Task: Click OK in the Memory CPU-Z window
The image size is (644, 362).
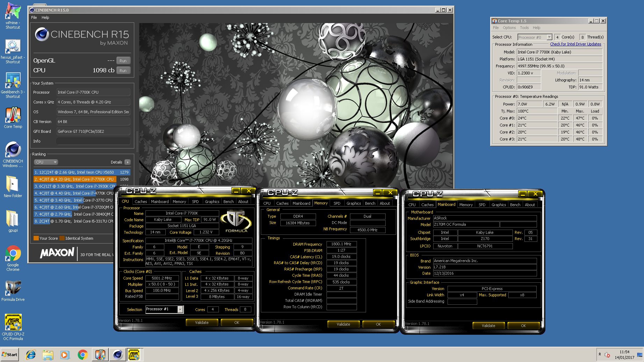Action: [x=378, y=324]
